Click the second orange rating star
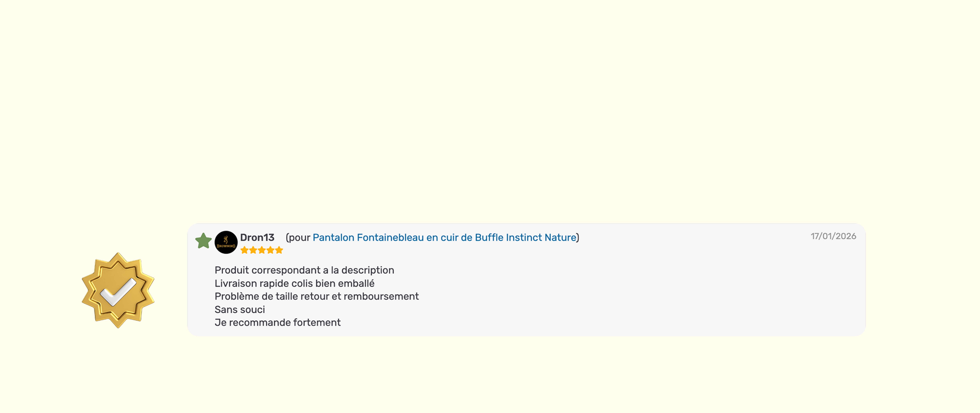 [x=253, y=250]
